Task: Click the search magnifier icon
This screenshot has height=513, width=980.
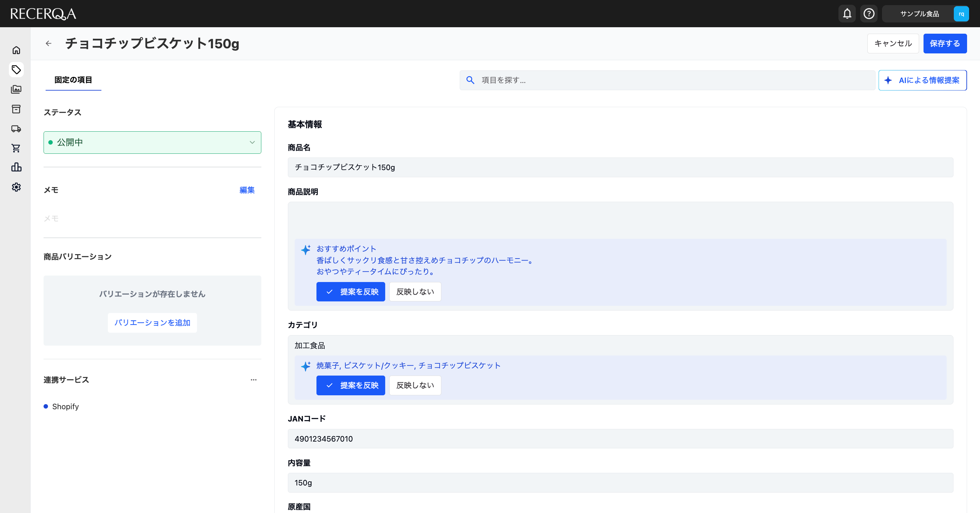Action: click(x=470, y=80)
